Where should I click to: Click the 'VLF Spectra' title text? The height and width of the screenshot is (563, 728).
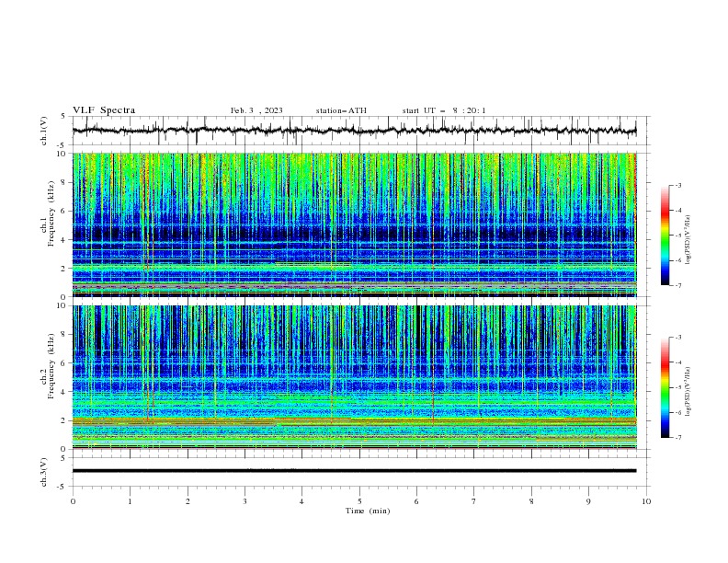pos(104,110)
